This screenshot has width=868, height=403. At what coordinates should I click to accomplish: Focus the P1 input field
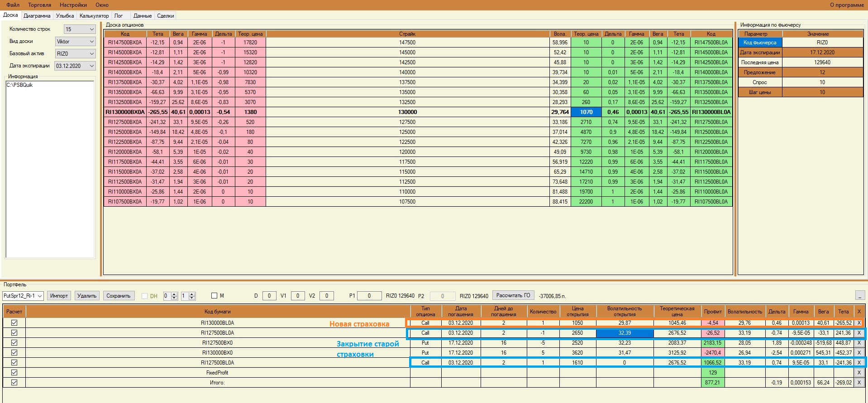click(x=369, y=296)
